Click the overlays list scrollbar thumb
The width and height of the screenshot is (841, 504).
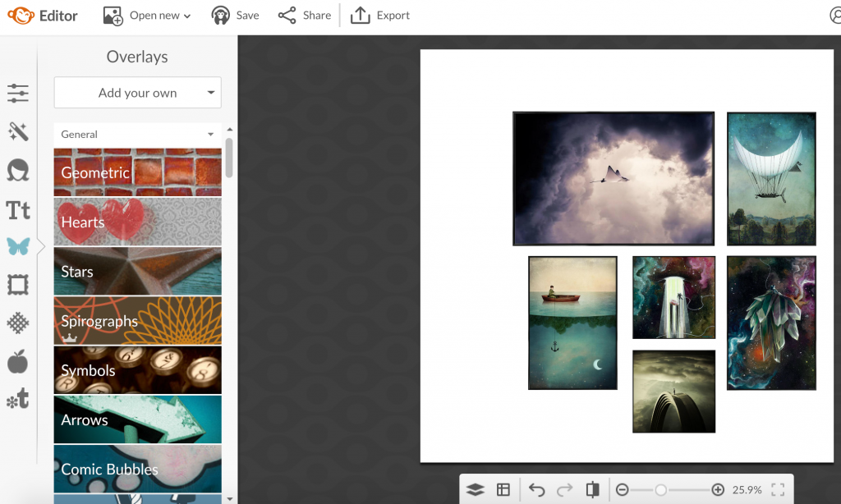click(229, 158)
